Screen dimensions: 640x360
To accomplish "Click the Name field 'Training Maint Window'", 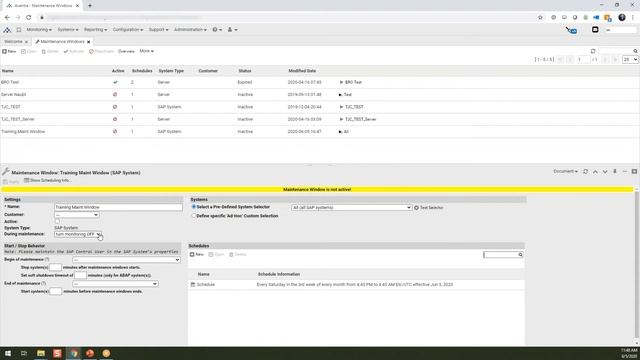I will pyautogui.click(x=118, y=207).
